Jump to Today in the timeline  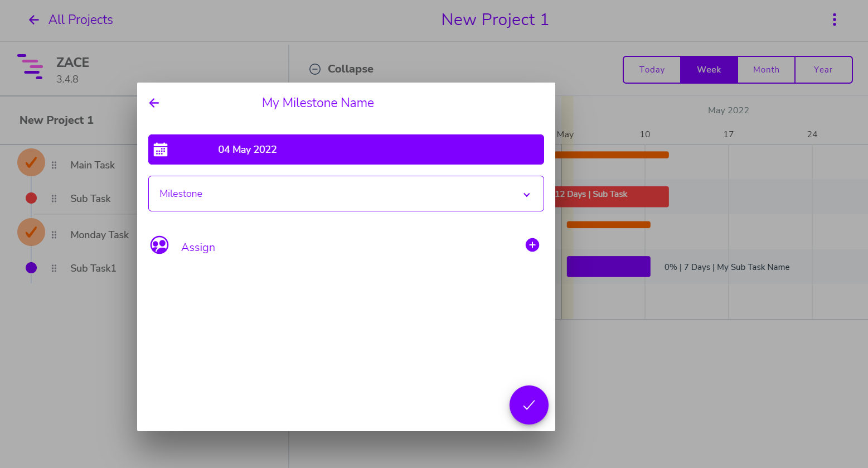click(x=652, y=70)
